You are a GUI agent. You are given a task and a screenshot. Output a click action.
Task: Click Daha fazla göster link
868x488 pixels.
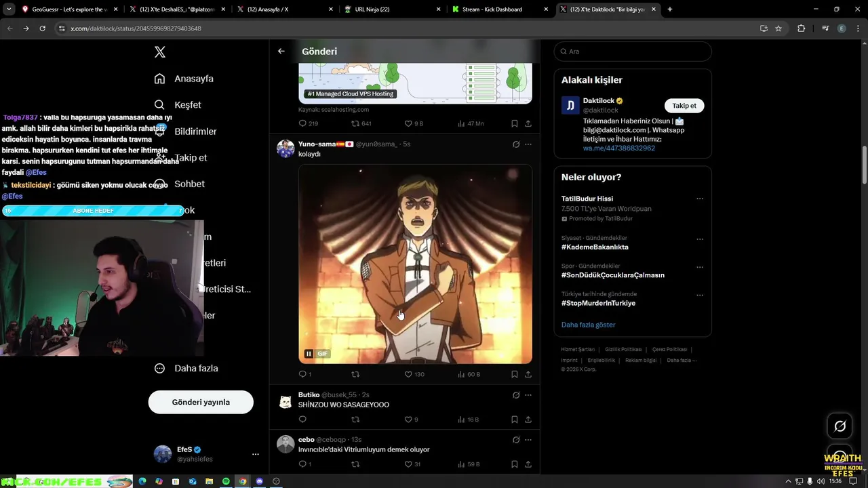588,325
